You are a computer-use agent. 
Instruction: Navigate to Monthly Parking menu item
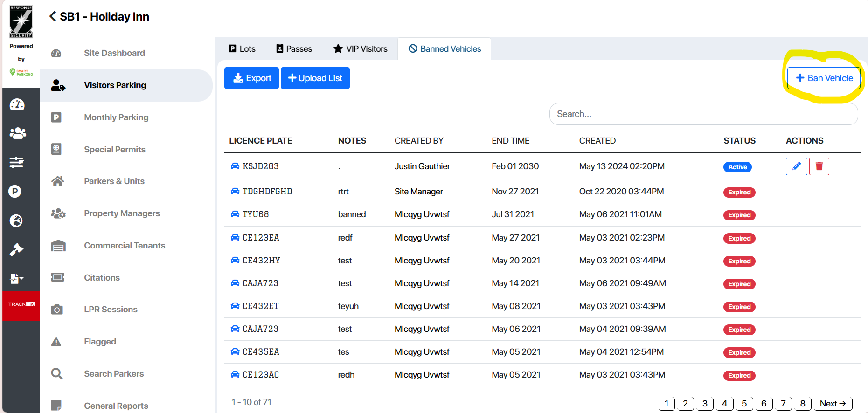pos(116,117)
